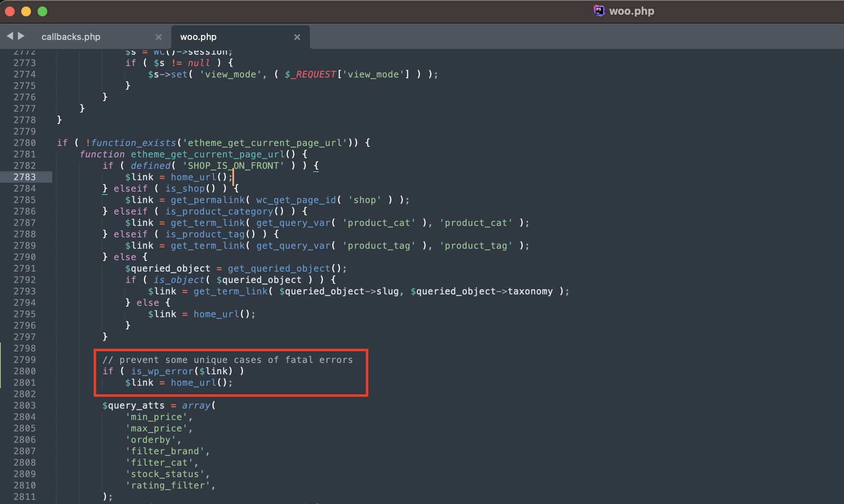This screenshot has height=504, width=844.
Task: Click line number 2799 in gutter
Action: (x=24, y=360)
